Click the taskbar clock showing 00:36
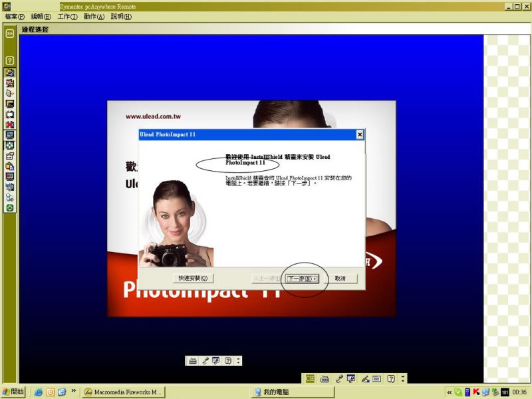Screen dimensions: 532x399 coord(519,392)
